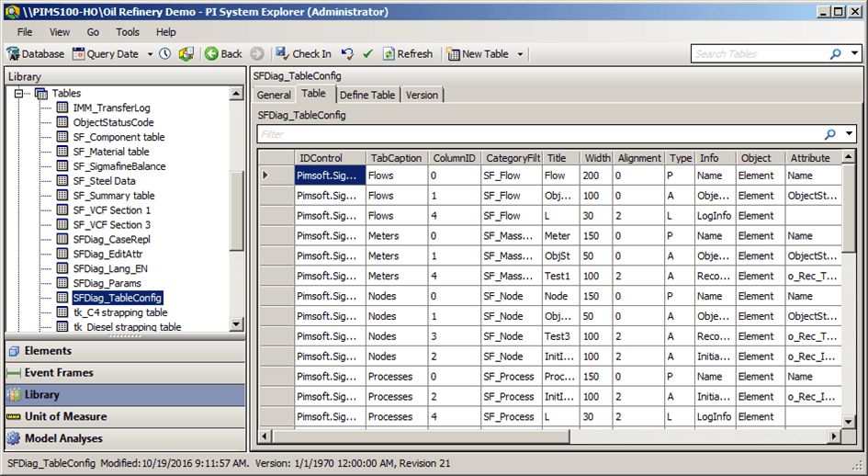Viewport: 868px width, 476px height.
Task: Click the horizontal scrollbar right arrow
Action: point(834,436)
